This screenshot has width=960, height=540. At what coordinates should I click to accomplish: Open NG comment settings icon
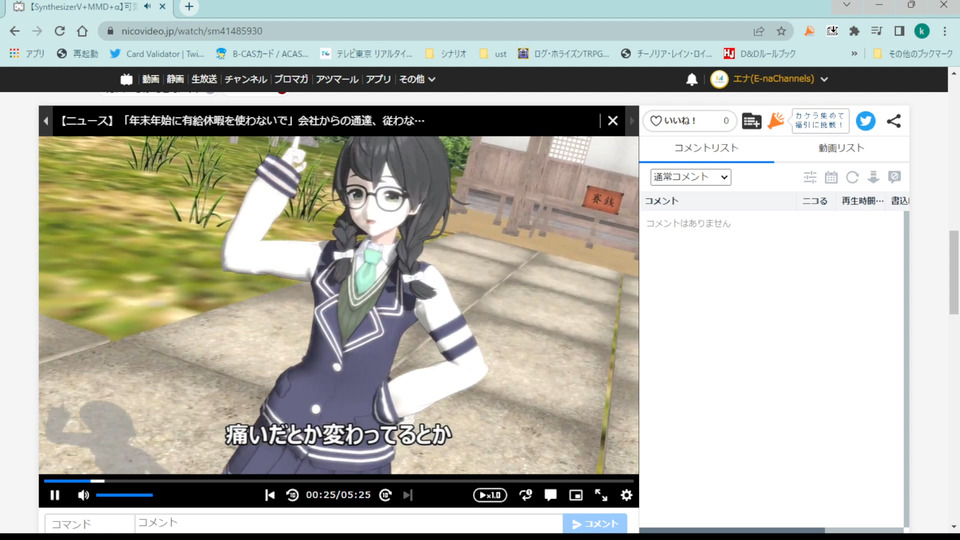(x=894, y=177)
